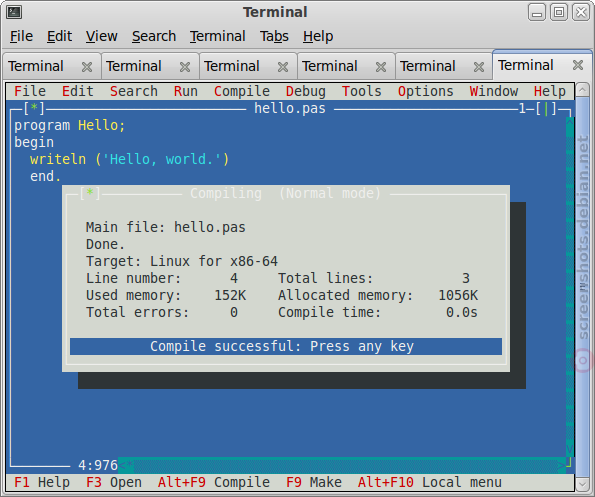The height and width of the screenshot is (497, 595).
Task: Close the third Terminal tab
Action: point(283,67)
